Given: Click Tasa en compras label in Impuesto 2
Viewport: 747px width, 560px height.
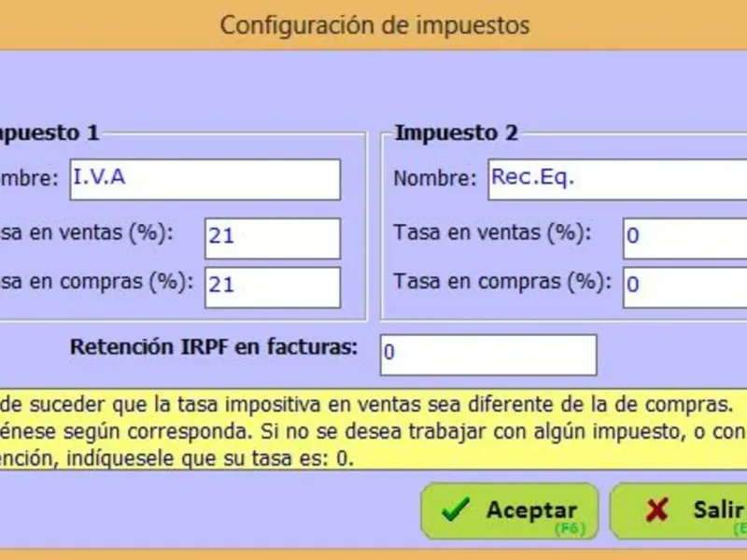Looking at the screenshot, I should (502, 280).
